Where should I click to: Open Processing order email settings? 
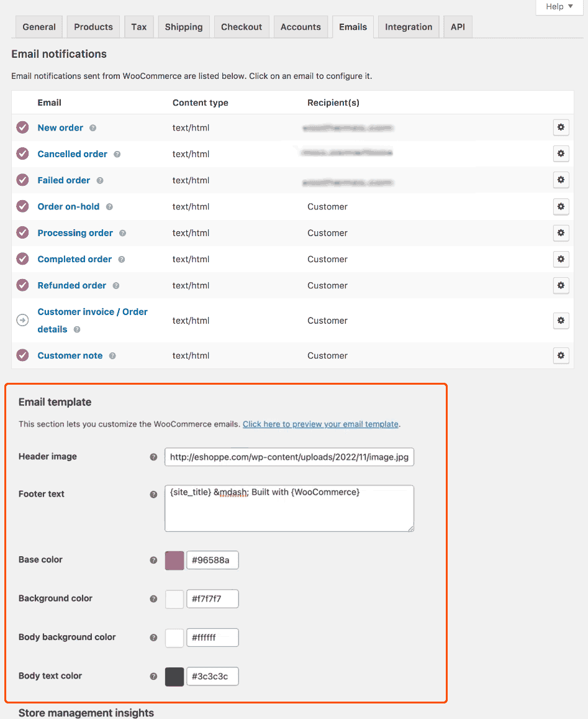click(561, 233)
